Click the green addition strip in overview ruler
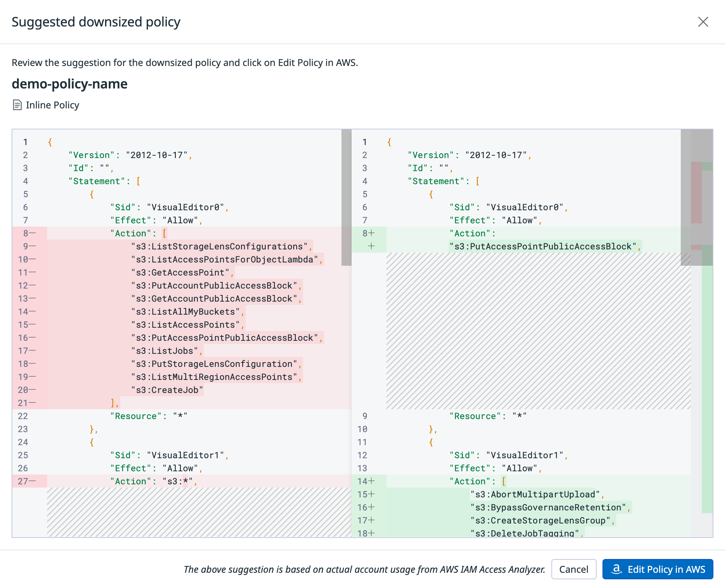The image size is (725, 588). click(707, 379)
